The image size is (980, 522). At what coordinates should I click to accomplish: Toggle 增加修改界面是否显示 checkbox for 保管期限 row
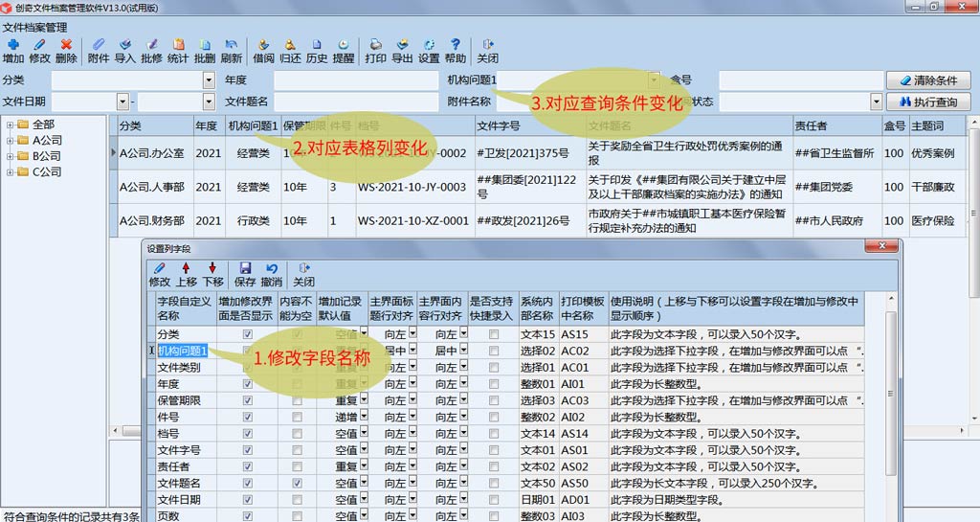coord(248,400)
